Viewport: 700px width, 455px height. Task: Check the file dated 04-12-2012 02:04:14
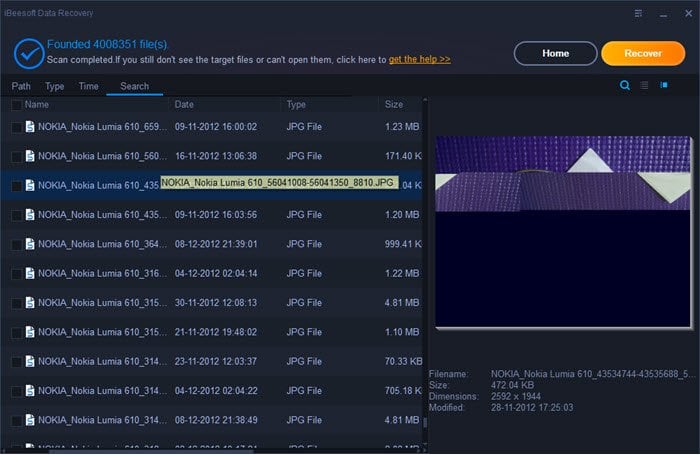17,274
